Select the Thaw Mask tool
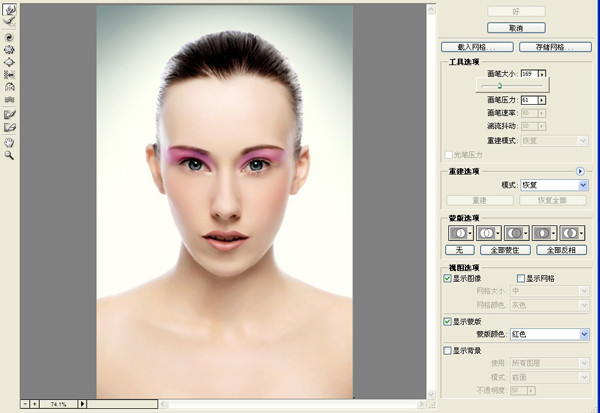Viewport: 600px width, 413px height. (9, 127)
